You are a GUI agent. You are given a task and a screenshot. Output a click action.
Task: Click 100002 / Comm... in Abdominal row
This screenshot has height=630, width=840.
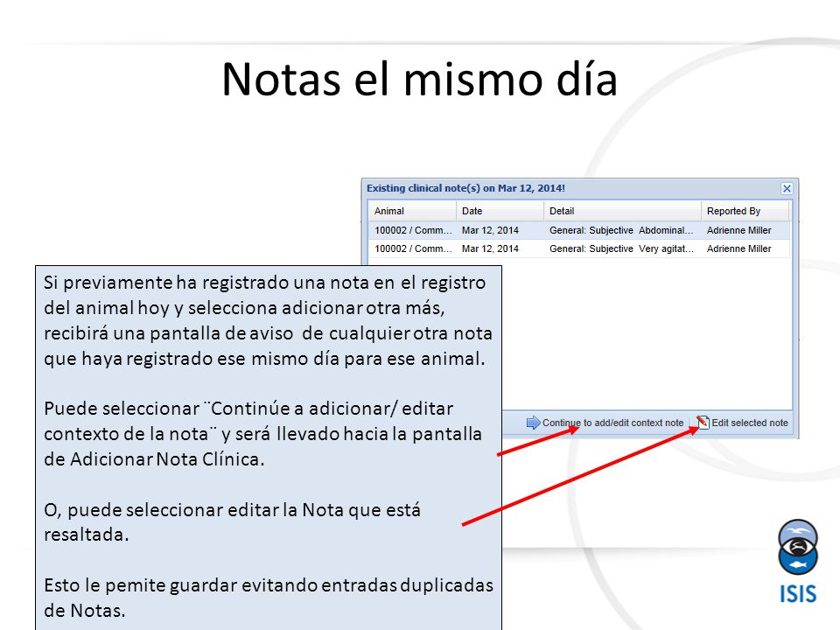pyautogui.click(x=413, y=230)
